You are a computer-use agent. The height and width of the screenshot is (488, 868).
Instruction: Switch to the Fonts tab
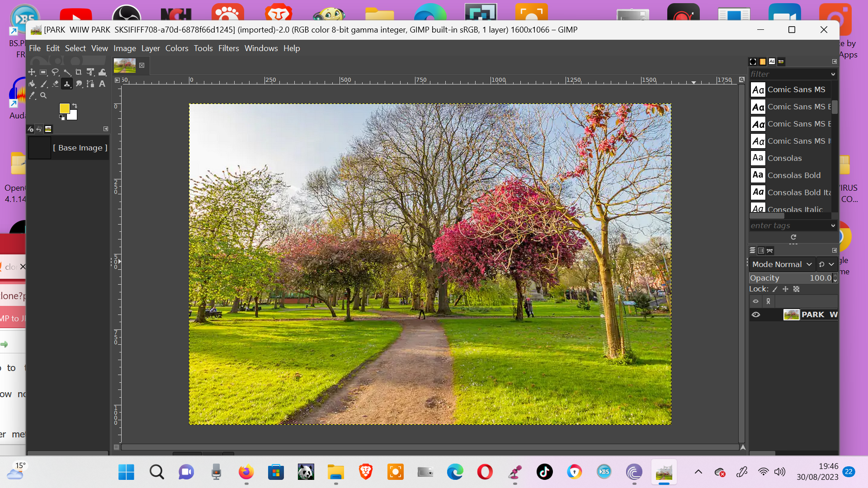(772, 61)
